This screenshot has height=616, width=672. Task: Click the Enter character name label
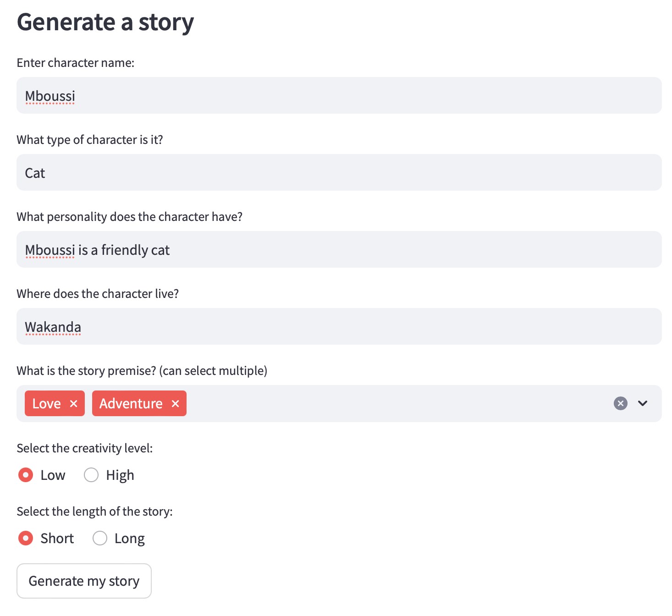pos(76,63)
